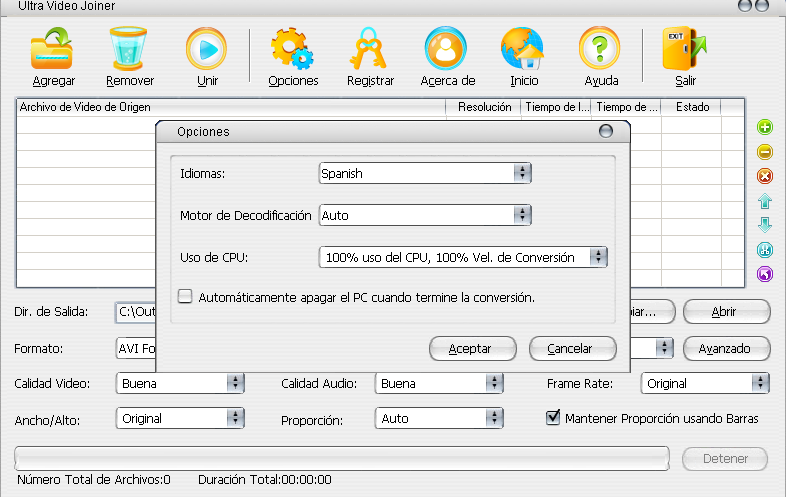Open the Uso de CPU dropdown
This screenshot has width=786, height=497.
463,257
